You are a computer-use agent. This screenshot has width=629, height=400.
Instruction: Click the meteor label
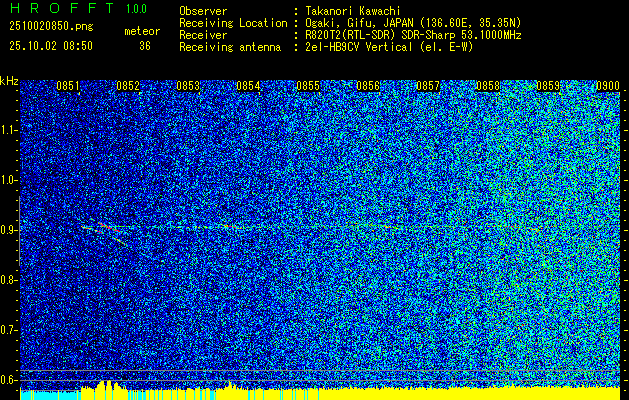pyautogui.click(x=142, y=31)
